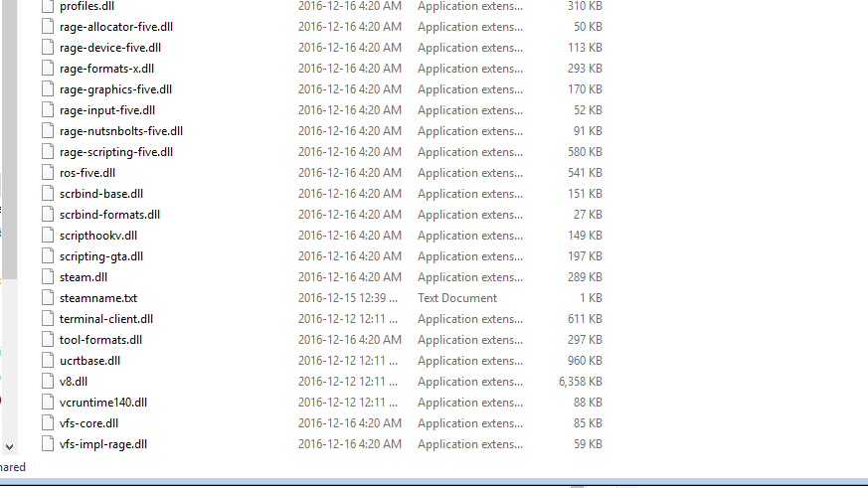Select the file name rage-formats-x.dll

click(x=106, y=69)
